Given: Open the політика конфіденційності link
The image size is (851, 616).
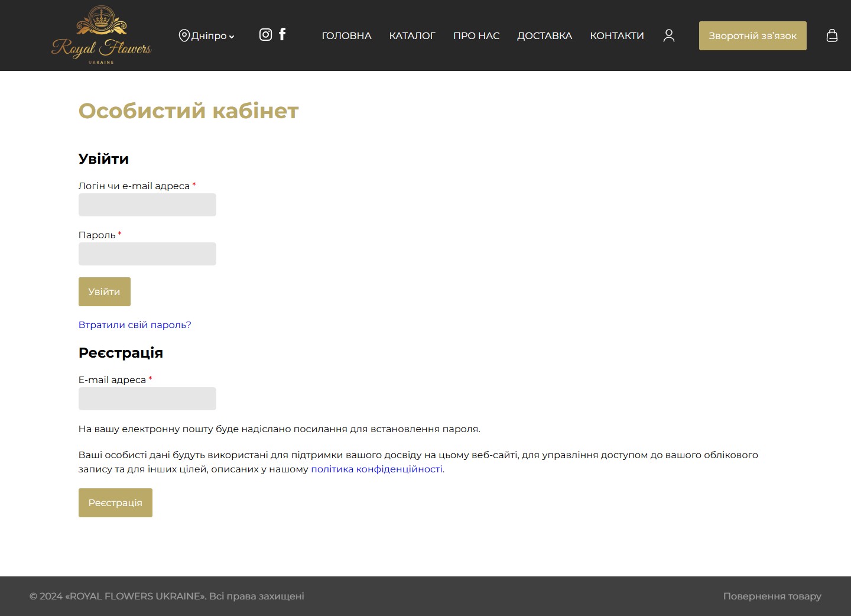Looking at the screenshot, I should [376, 469].
